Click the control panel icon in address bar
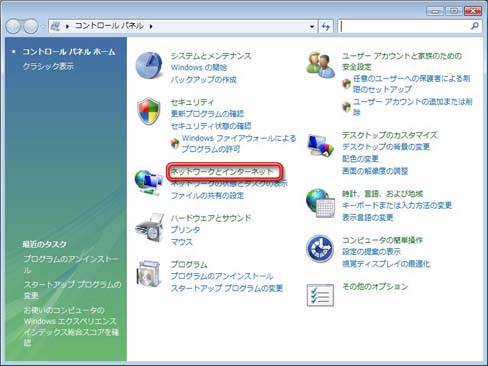This screenshot has width=488, height=366. 56,26
